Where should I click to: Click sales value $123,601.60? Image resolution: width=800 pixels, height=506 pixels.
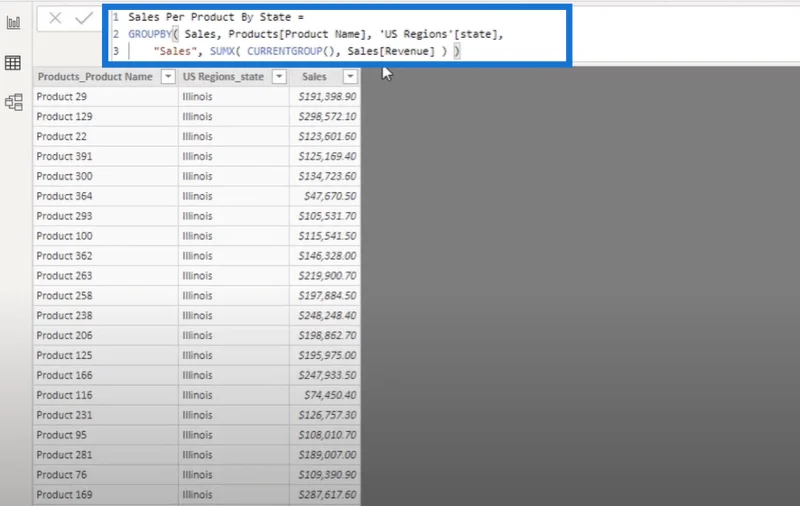coord(328,136)
